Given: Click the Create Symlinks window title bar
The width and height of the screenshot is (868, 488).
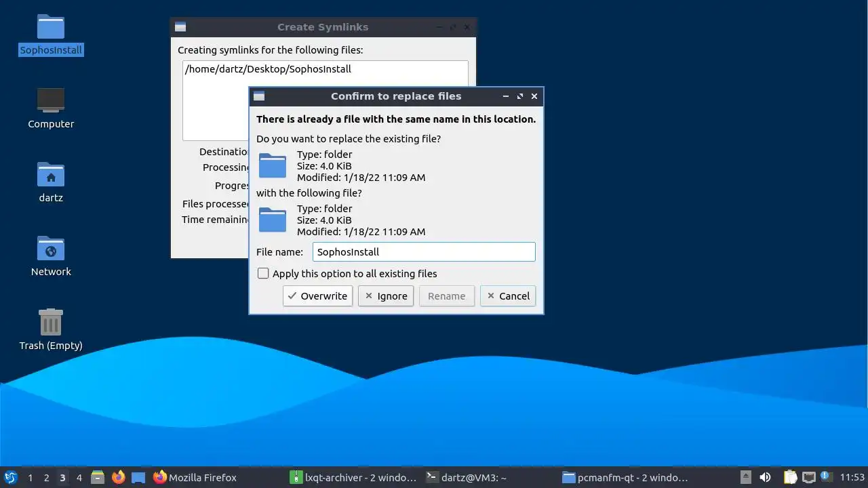Looking at the screenshot, I should pyautogui.click(x=323, y=27).
